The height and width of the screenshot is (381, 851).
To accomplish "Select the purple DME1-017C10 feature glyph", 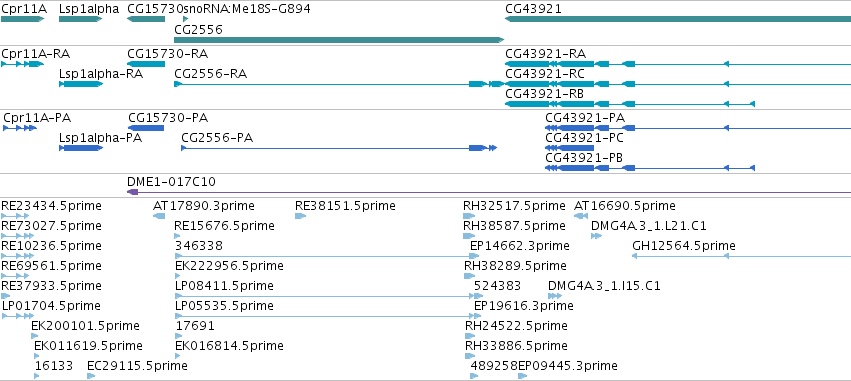I will tap(488, 192).
